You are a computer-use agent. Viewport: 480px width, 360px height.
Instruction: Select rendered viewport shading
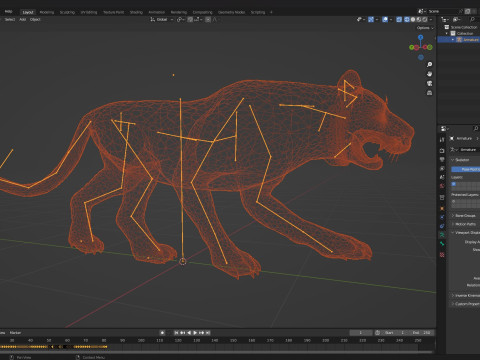pos(425,20)
